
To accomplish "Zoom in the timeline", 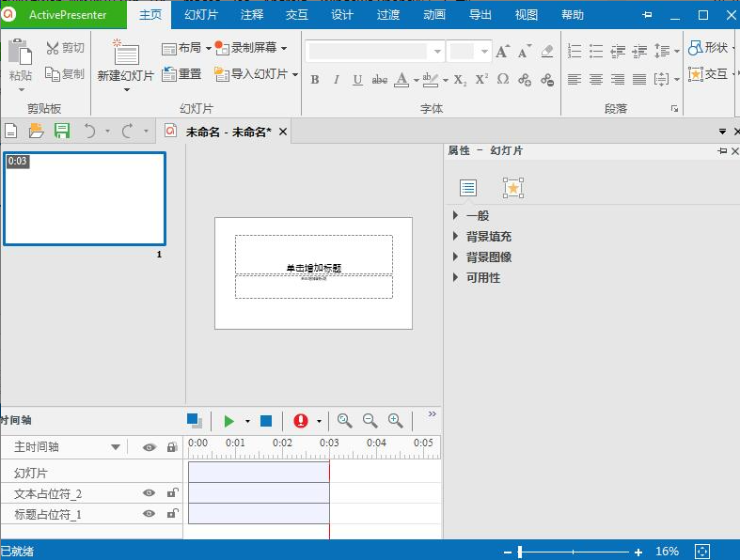I will click(x=395, y=421).
